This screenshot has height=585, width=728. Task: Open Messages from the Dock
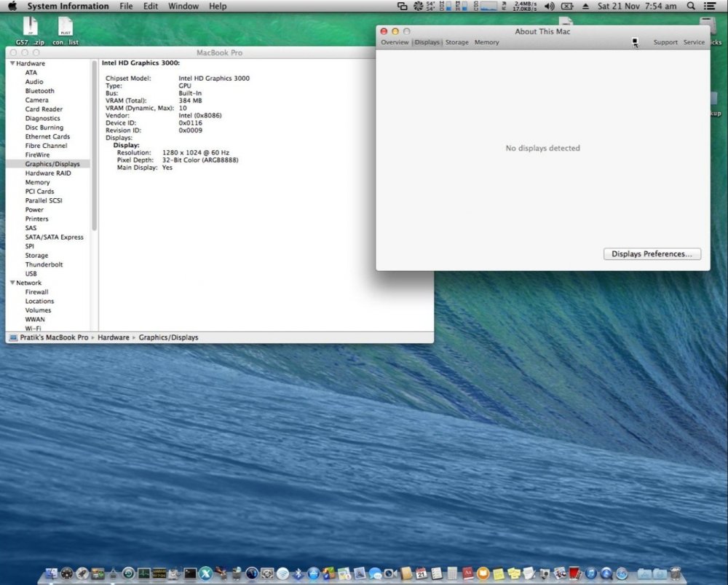pos(375,573)
